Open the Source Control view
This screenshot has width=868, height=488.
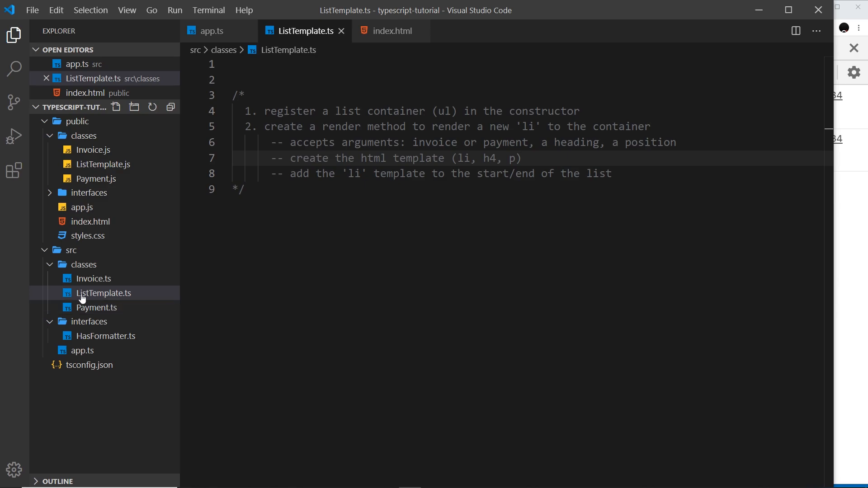pyautogui.click(x=14, y=103)
